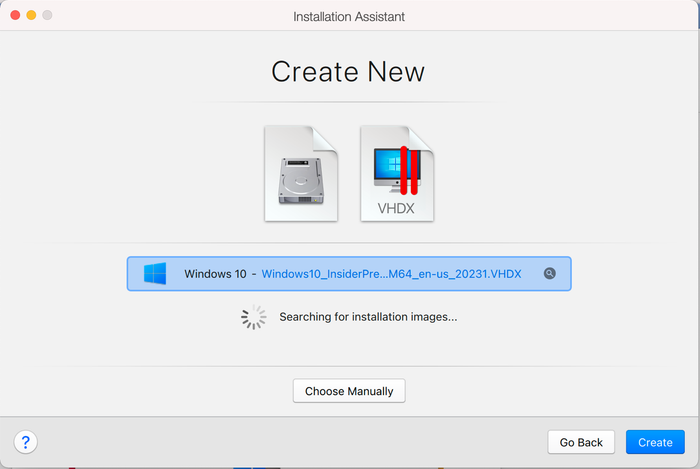Open help with the question mark icon

pyautogui.click(x=25, y=442)
